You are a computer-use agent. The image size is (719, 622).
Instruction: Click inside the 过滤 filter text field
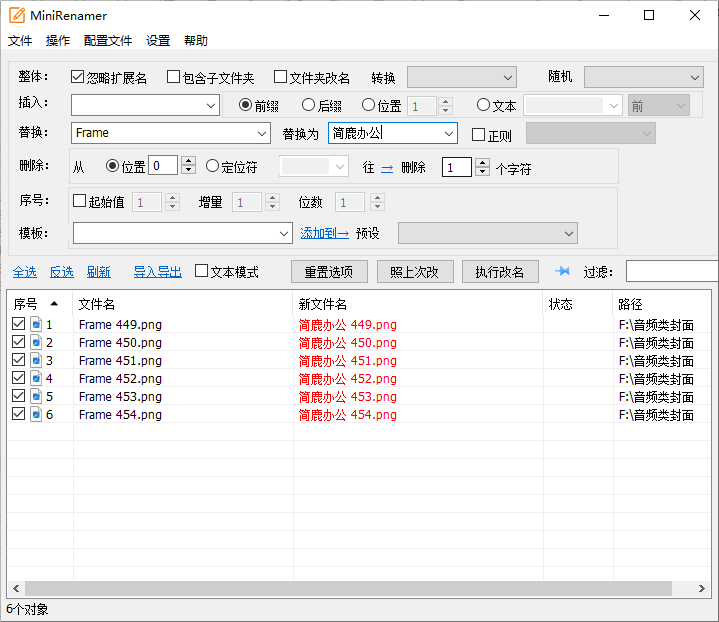pyautogui.click(x=671, y=271)
